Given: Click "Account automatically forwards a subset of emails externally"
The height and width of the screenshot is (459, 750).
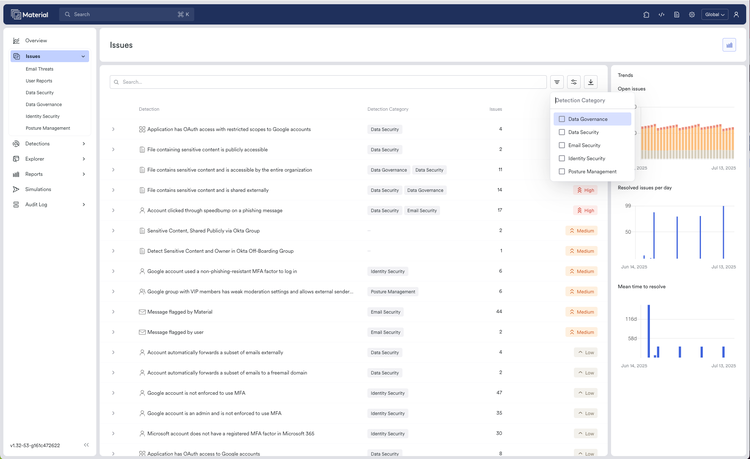Looking at the screenshot, I should click(215, 352).
